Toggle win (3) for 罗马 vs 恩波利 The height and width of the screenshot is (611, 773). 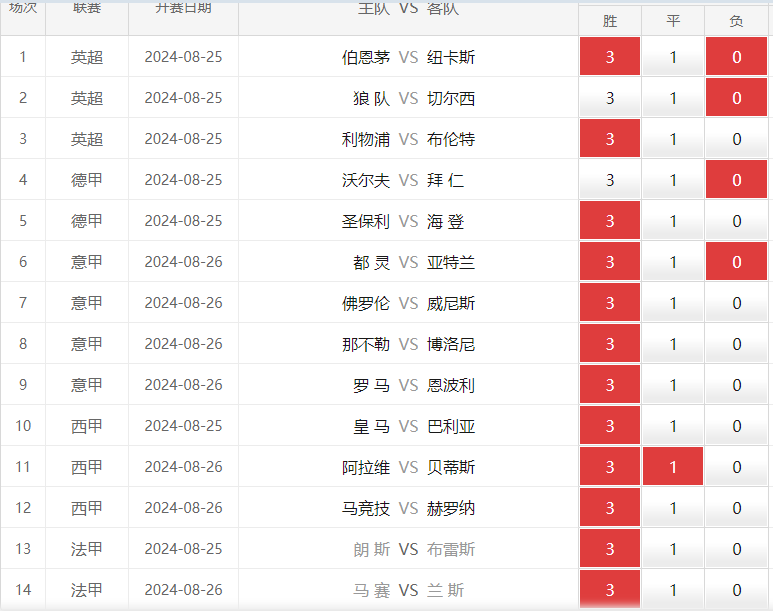coord(610,384)
